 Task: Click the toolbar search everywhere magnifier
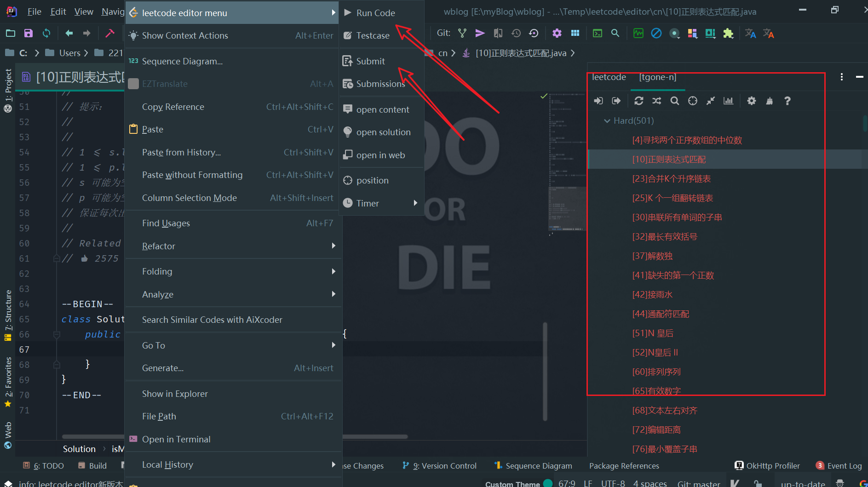pos(615,33)
